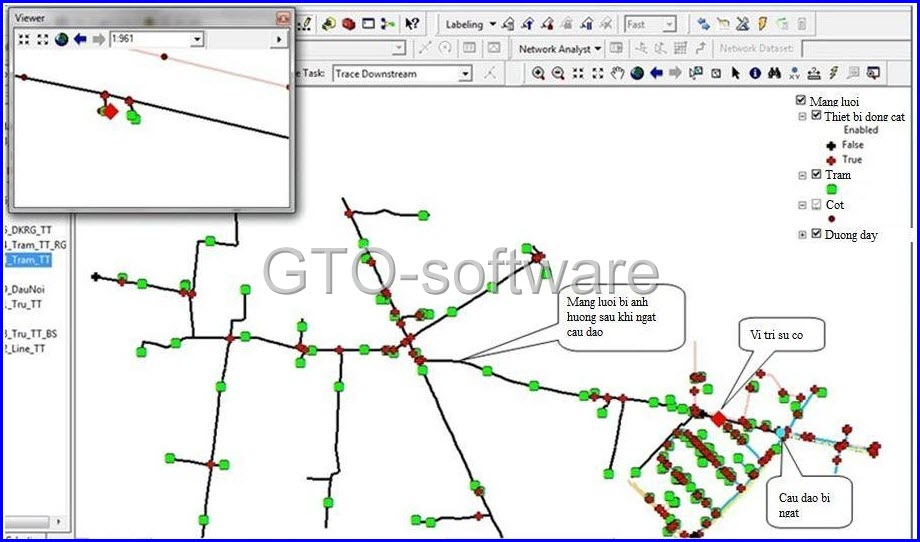Select the Identify info tool
The width and height of the screenshot is (920, 542).
[x=755, y=73]
